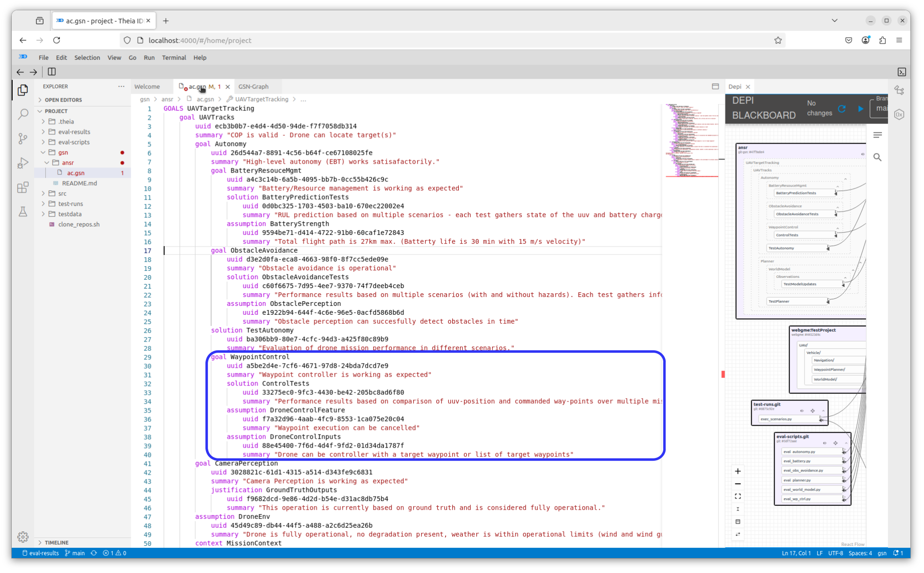Select the eval_battery.py node in blackboard
The width and height of the screenshot is (924, 573).
813,461
